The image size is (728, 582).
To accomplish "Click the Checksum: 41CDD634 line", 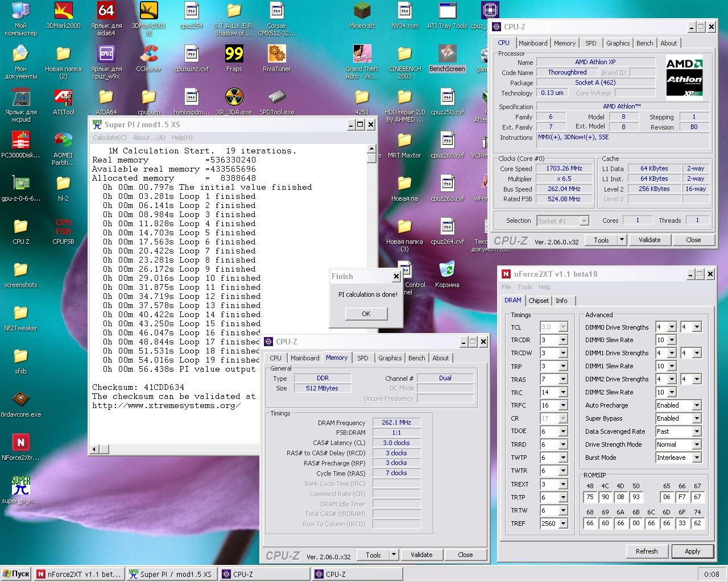I will point(138,387).
